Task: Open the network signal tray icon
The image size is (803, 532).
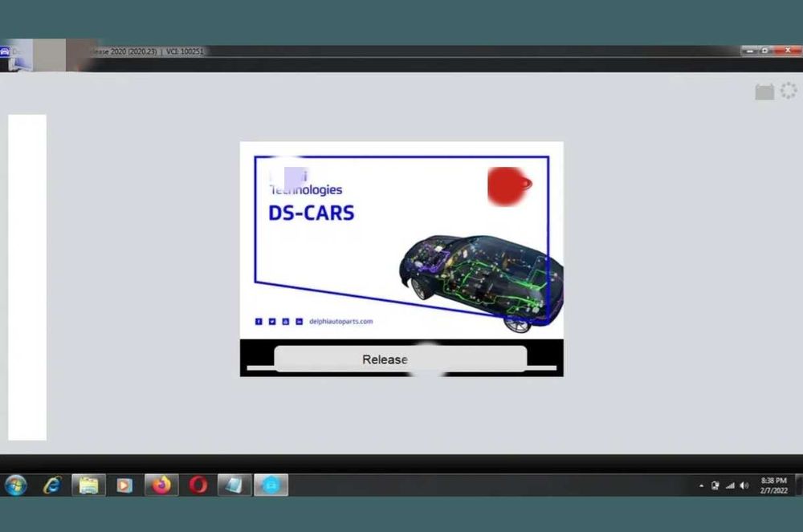Action: click(730, 485)
